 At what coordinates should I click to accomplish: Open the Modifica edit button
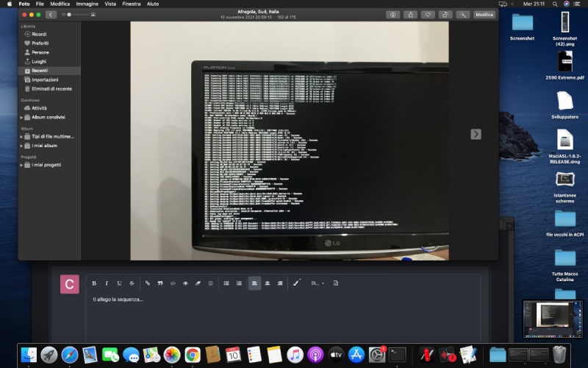(x=484, y=15)
